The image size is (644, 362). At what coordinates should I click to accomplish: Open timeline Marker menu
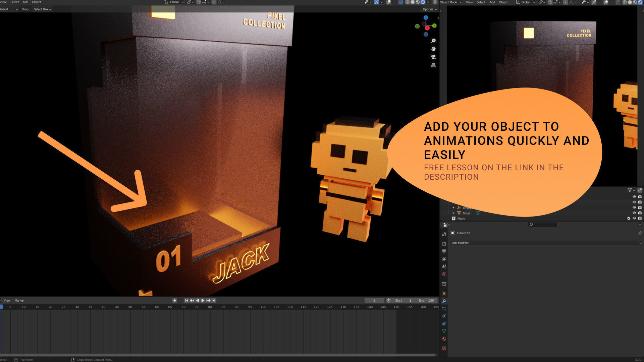19,300
